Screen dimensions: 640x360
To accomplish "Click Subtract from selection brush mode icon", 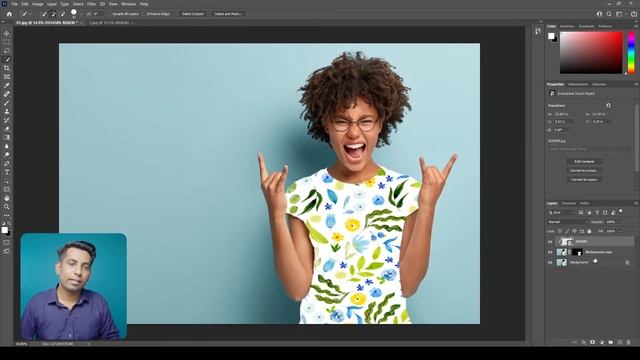I will pos(62,14).
